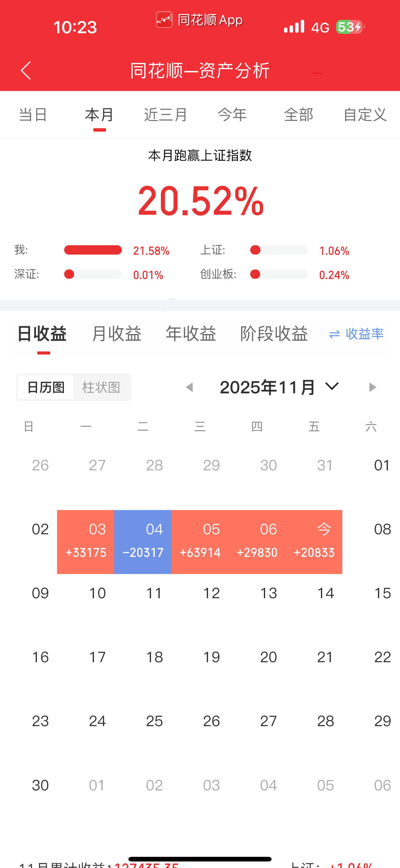Tap 04 day cell showing −20317
This screenshot has height=868, width=400.
(143, 542)
